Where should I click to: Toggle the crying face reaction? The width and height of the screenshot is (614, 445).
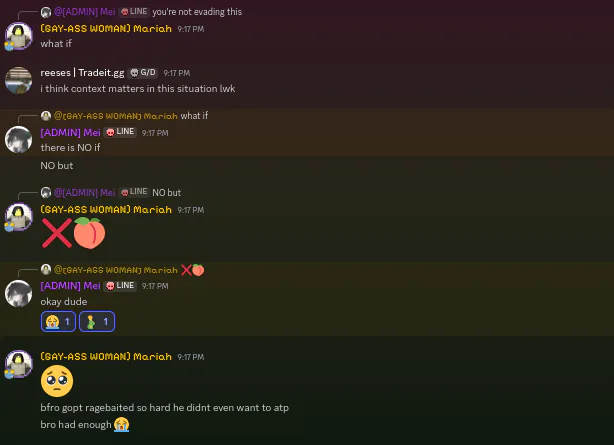pyautogui.click(x=58, y=322)
